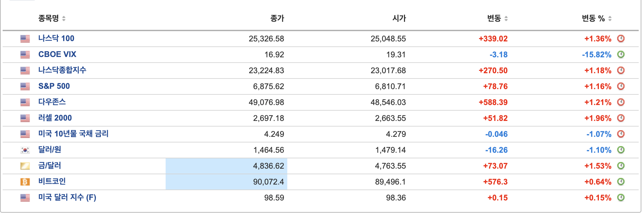This screenshot has width=644, height=216.
Task: Click the 4.249 closing value
Action: click(274, 134)
